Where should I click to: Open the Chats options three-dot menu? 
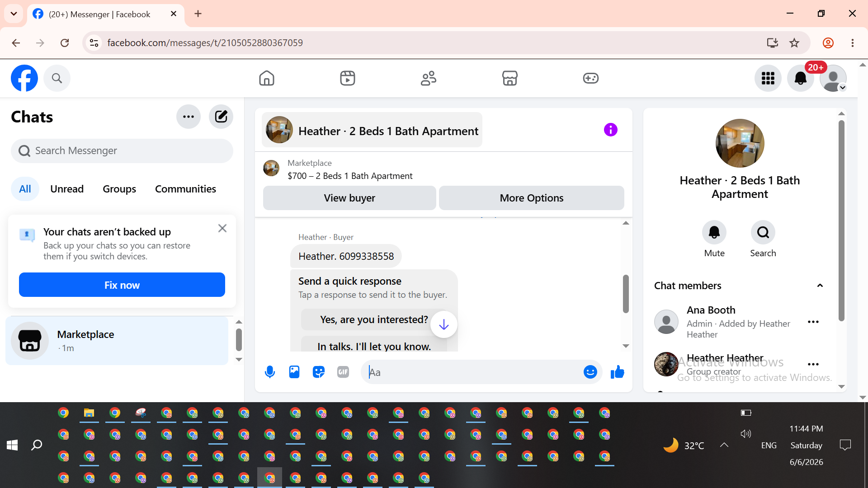point(189,117)
